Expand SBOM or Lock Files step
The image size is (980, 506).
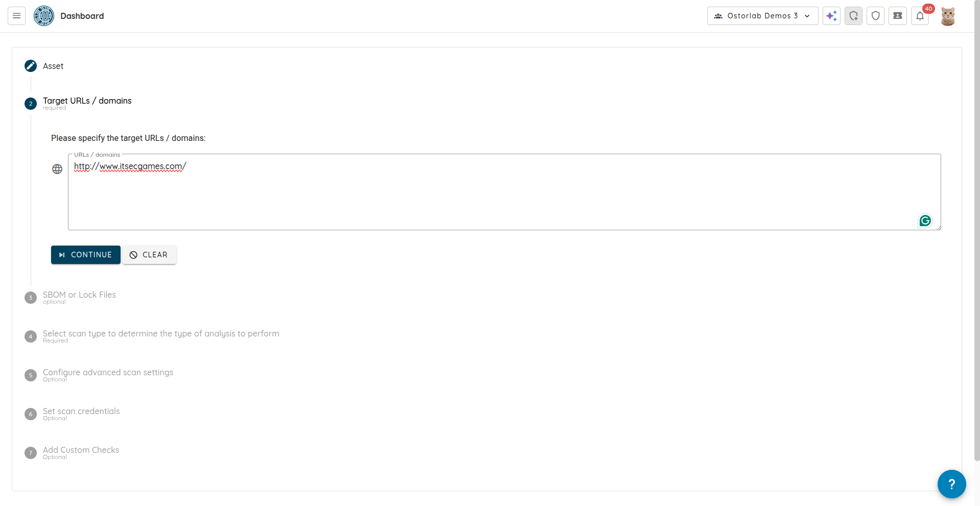pyautogui.click(x=79, y=295)
